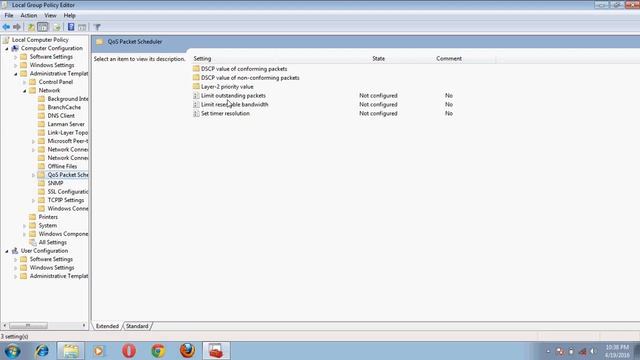This screenshot has width=640, height=360.
Task: Collapse the Network tree node
Action: (24, 91)
